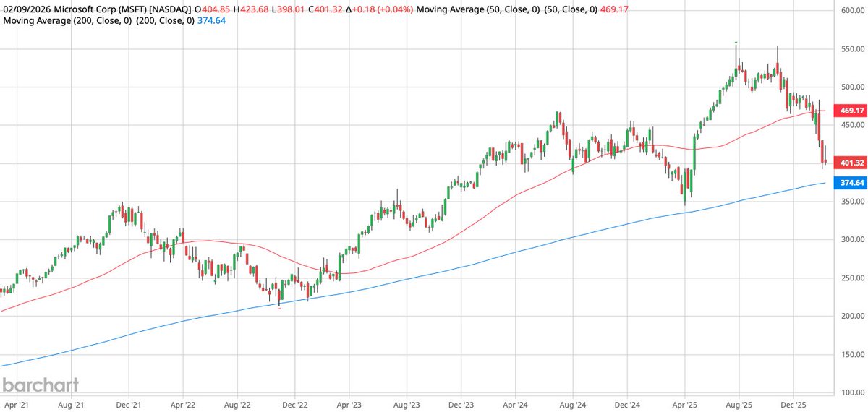Click the Dec '21 time axis label
The width and height of the screenshot is (868, 412).
(x=127, y=405)
